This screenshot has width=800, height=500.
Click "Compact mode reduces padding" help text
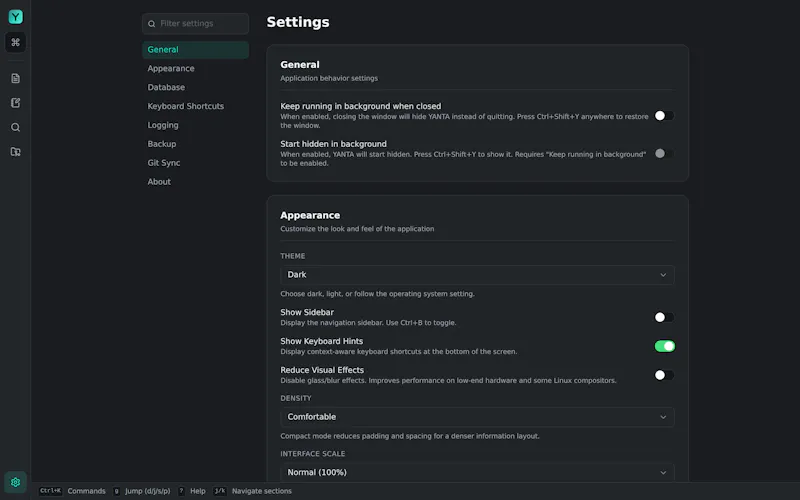(x=410, y=436)
